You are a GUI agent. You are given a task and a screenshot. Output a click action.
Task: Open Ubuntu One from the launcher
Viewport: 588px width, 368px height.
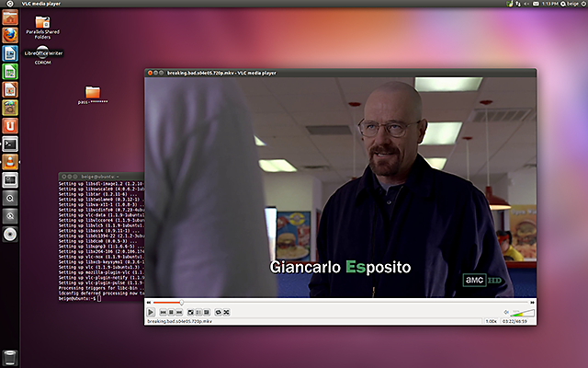[10, 126]
